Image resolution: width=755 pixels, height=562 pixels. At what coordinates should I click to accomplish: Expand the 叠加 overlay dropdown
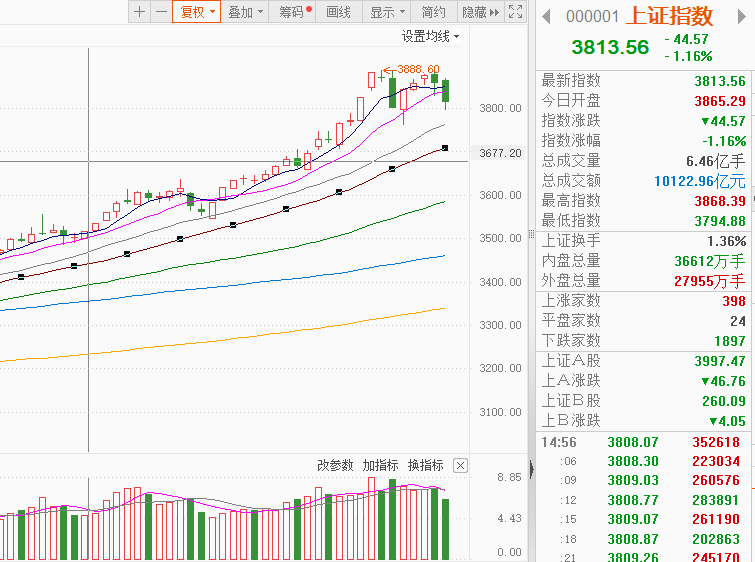point(245,12)
